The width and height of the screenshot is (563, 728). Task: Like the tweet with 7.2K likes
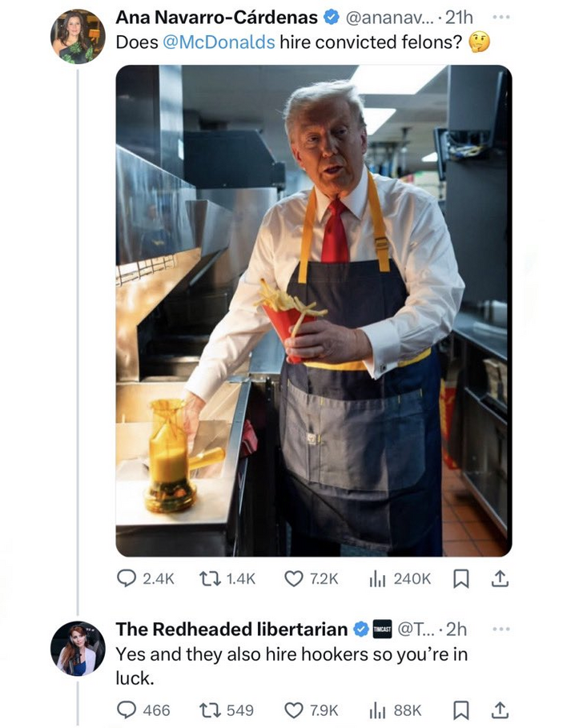pyautogui.click(x=311, y=579)
